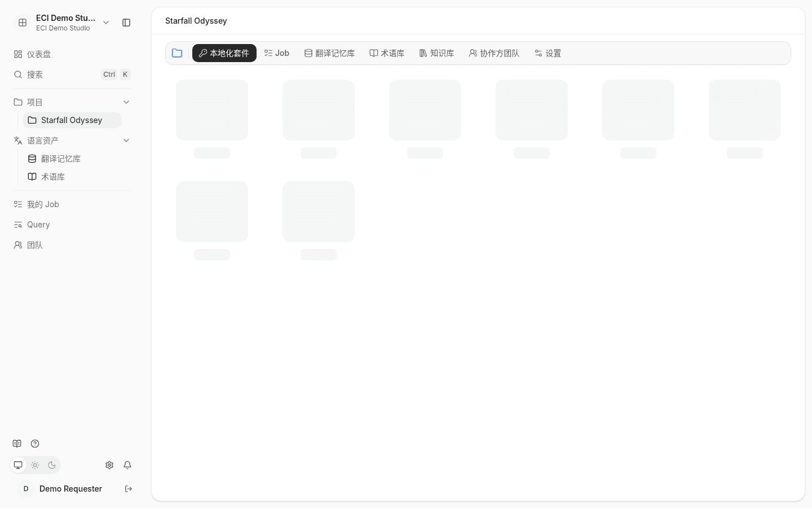
Task: Switch to the 协作方团队 tab
Action: click(x=494, y=53)
